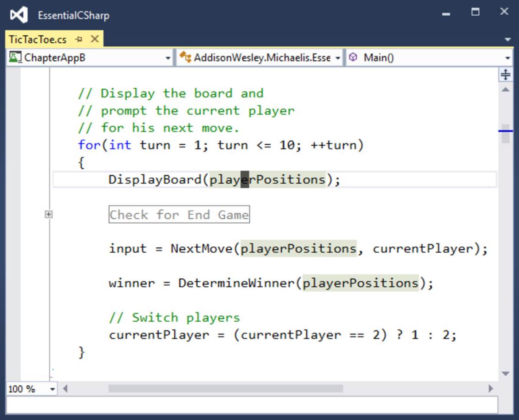Click the editor split window icon
The image size is (519, 420).
(x=505, y=74)
